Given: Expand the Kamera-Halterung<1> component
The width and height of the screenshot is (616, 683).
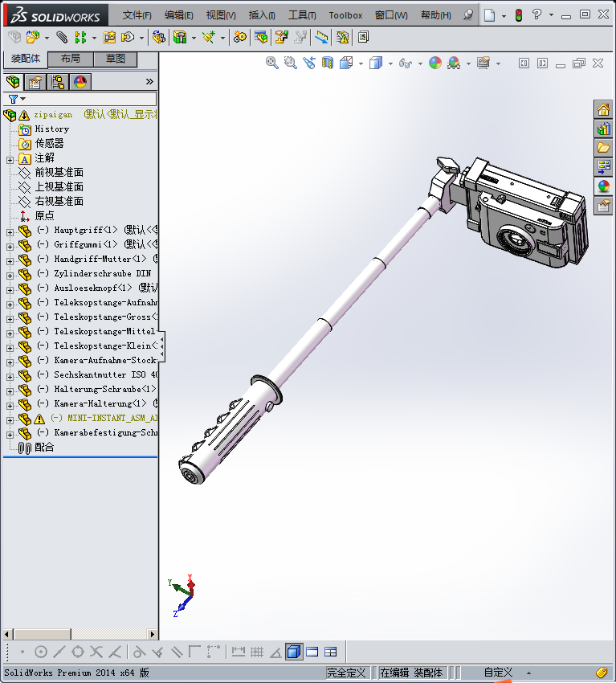Looking at the screenshot, I should click(10, 406).
